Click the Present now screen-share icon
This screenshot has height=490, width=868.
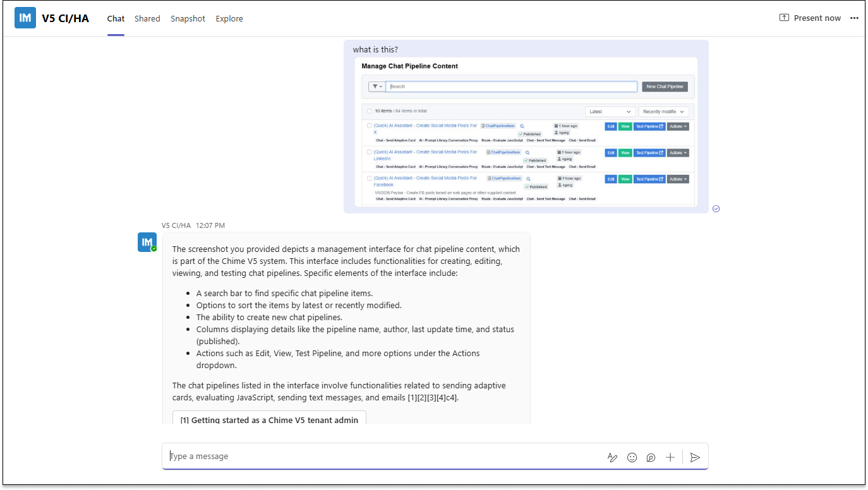(x=784, y=18)
